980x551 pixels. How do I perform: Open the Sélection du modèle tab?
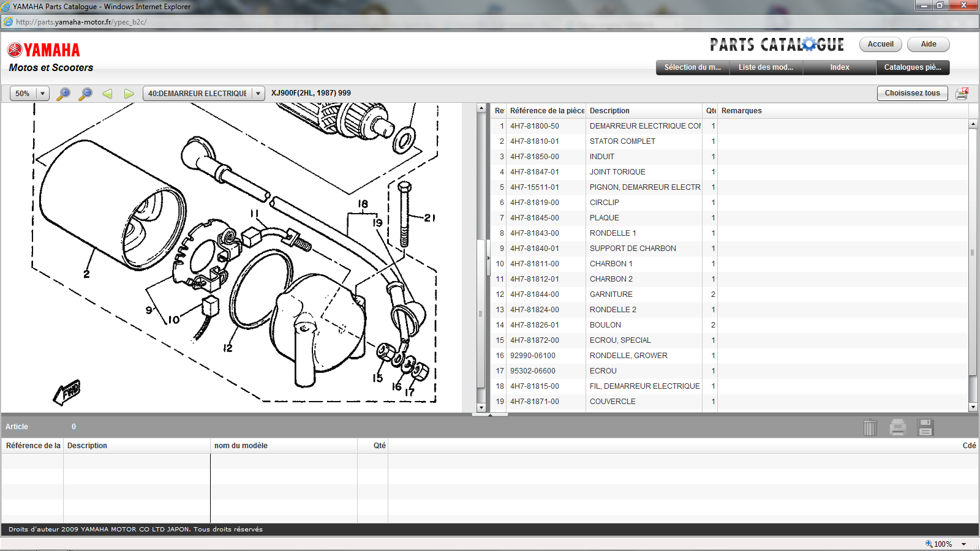click(x=693, y=67)
